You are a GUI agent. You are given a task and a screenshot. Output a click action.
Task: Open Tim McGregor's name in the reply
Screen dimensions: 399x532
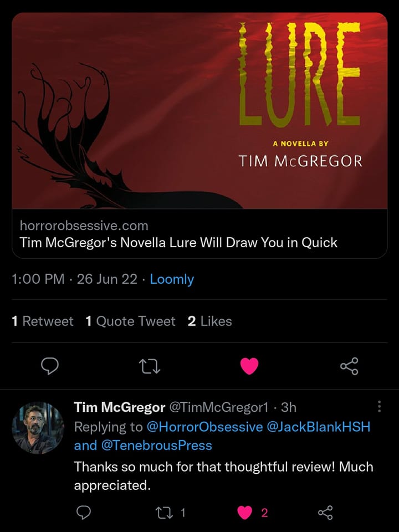[120, 407]
